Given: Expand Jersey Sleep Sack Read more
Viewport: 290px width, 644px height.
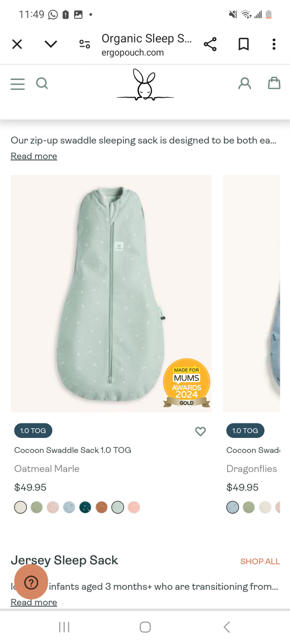Looking at the screenshot, I should click(34, 602).
